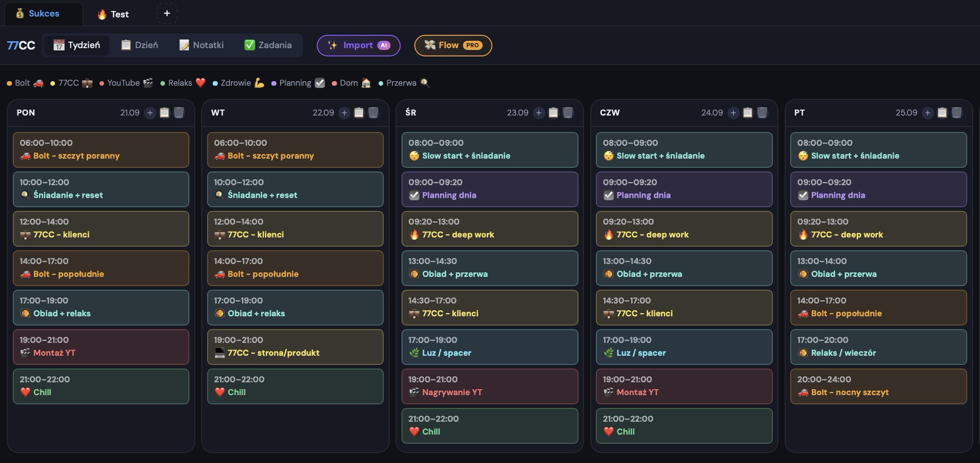This screenshot has width=980, height=463.
Task: Open Friday's Relaks / wieczór block
Action: coord(878,347)
